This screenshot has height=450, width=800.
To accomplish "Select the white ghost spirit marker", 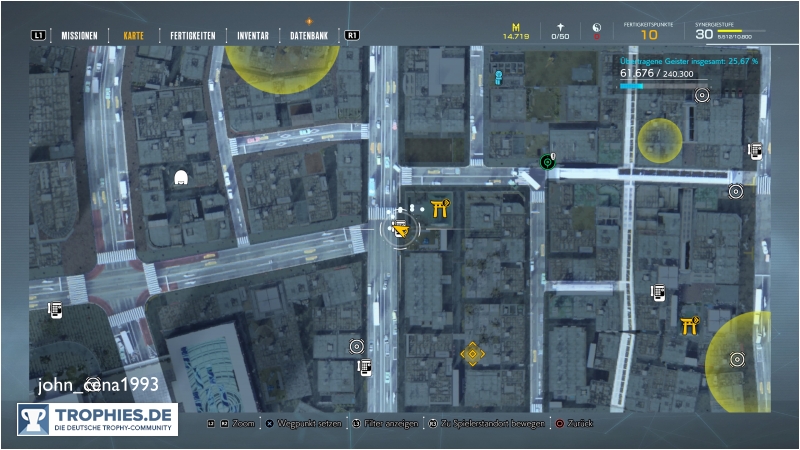I will click(181, 179).
